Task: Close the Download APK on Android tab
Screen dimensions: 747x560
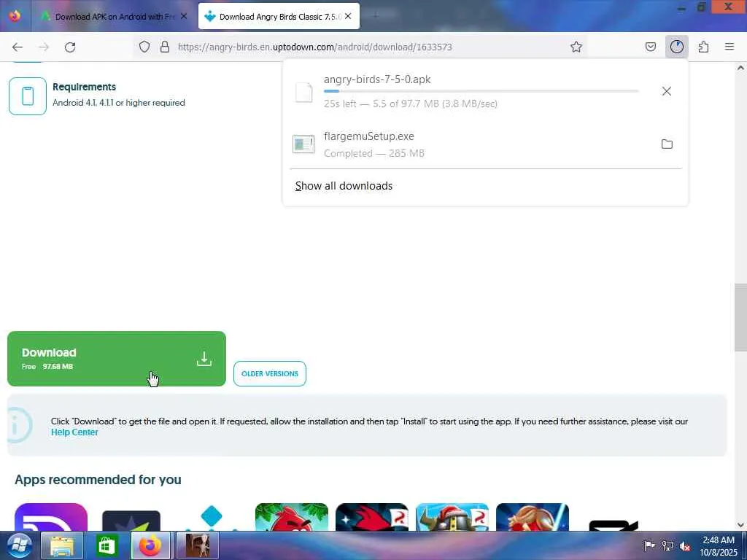Action: 184,16
